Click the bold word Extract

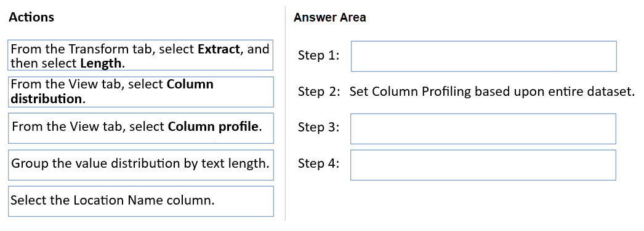coord(219,49)
